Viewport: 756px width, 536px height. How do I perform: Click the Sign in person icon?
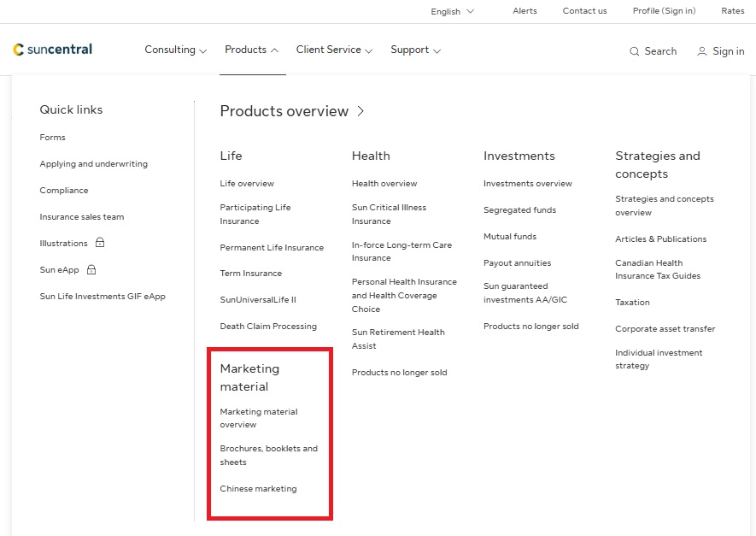pyautogui.click(x=701, y=51)
